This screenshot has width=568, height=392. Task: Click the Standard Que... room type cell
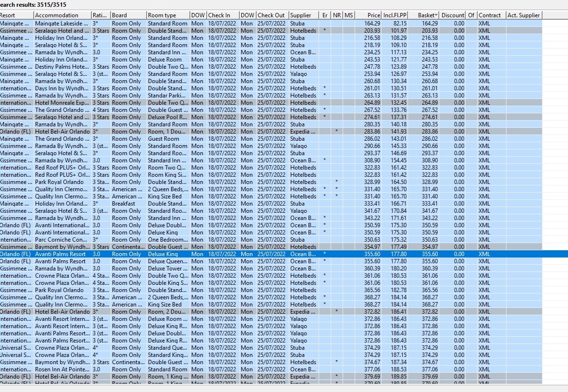pyautogui.click(x=168, y=348)
